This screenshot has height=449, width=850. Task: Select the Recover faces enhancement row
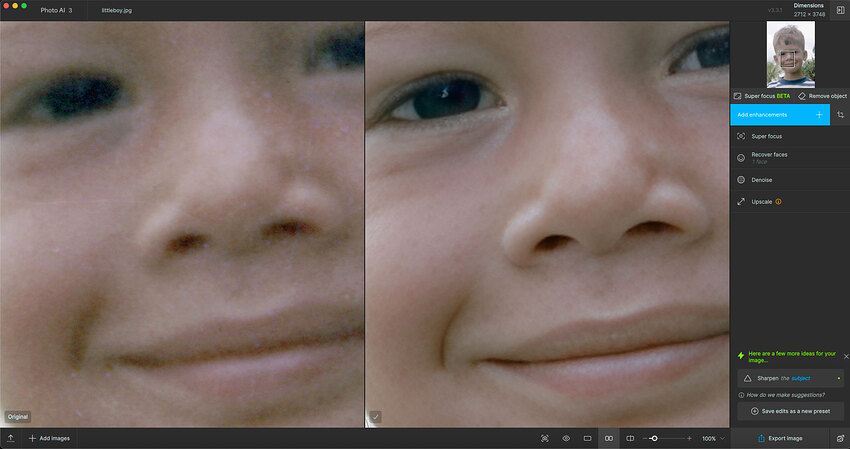coord(790,158)
